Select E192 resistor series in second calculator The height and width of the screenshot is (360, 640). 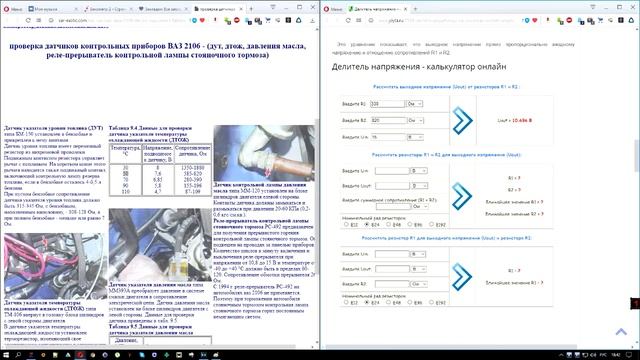point(431,224)
